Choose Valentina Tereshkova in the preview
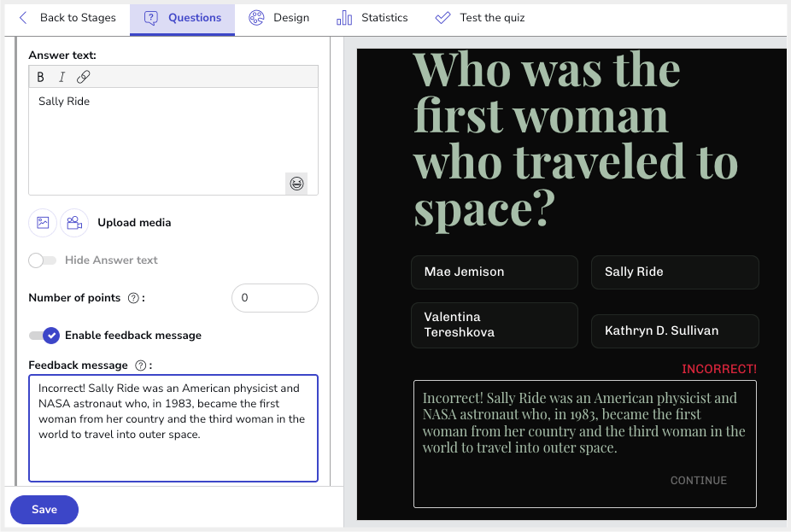The width and height of the screenshot is (791, 532). click(494, 324)
